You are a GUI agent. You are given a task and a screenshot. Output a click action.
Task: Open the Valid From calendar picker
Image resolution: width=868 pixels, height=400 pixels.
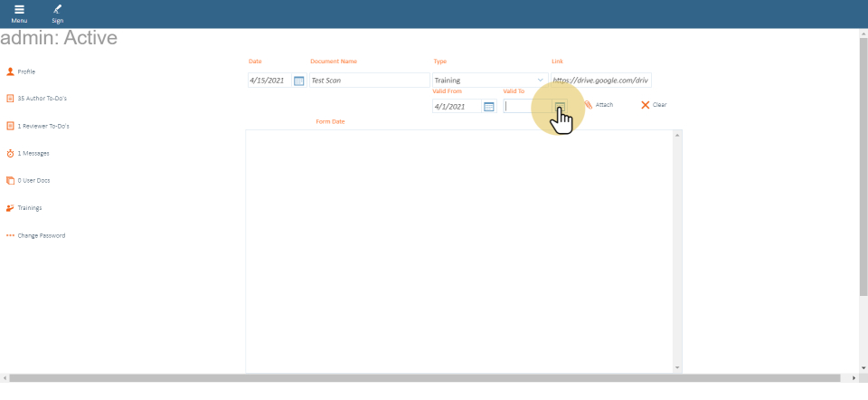point(489,107)
